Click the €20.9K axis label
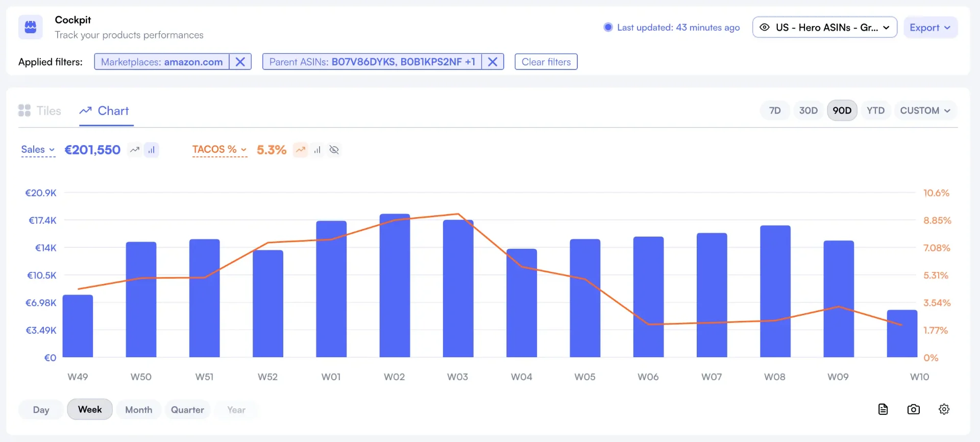 [41, 193]
